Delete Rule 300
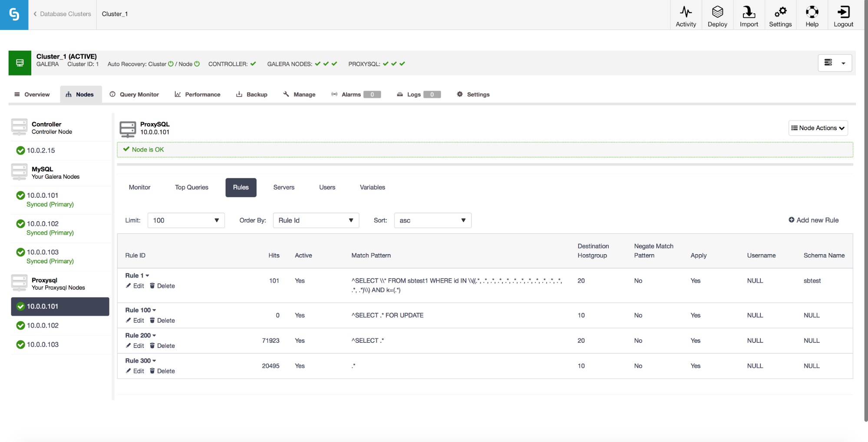Viewport: 868px width, 442px height. click(162, 371)
